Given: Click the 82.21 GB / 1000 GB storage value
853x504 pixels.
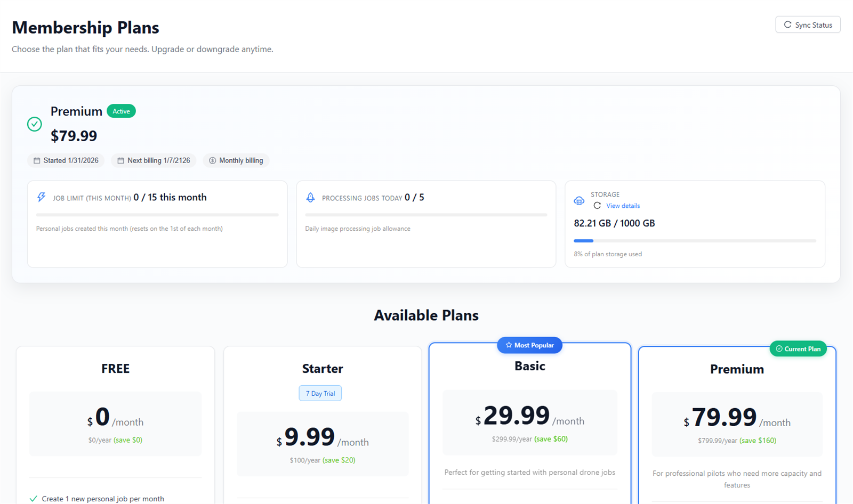Looking at the screenshot, I should [x=614, y=223].
